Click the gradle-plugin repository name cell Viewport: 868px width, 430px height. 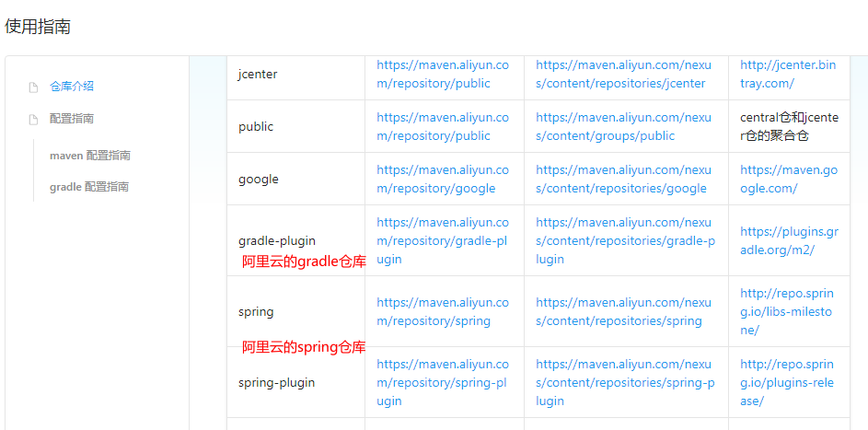pos(295,240)
